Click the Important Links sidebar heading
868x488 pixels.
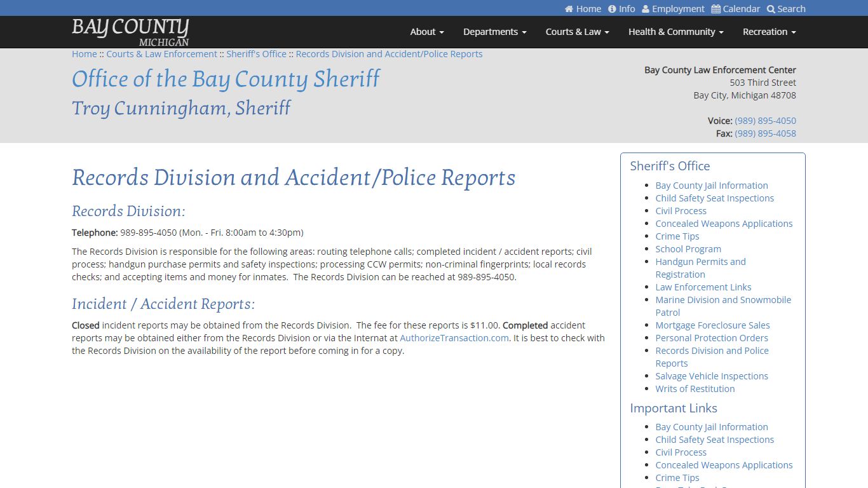(x=674, y=408)
